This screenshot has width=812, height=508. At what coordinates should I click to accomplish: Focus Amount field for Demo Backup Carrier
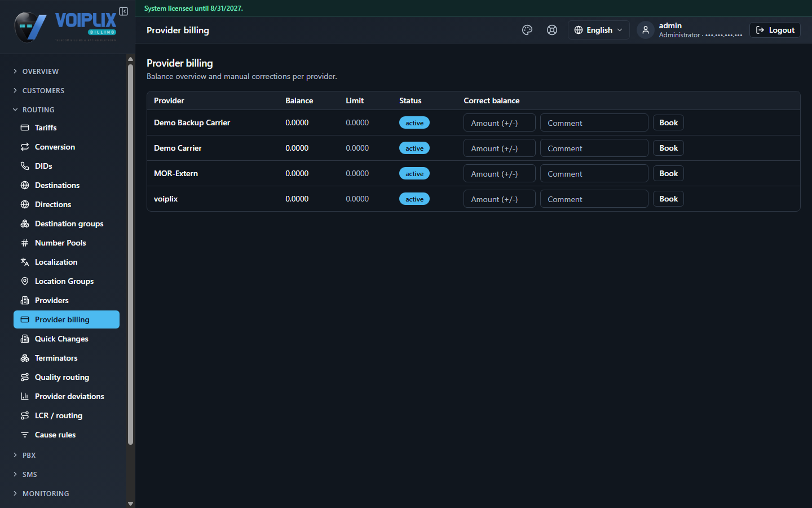(500, 122)
